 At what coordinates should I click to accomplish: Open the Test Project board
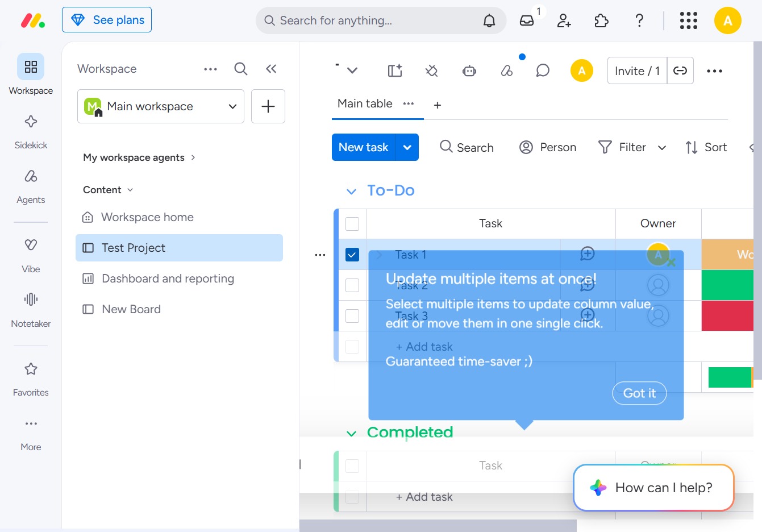(x=179, y=248)
